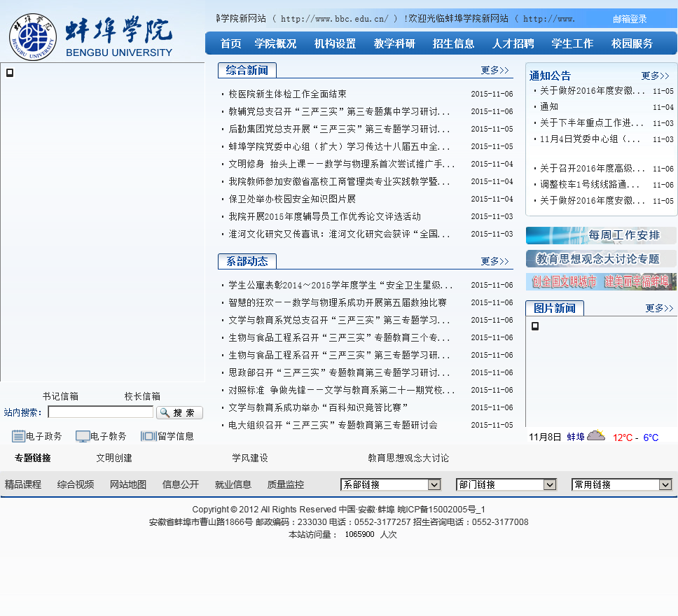Click the 站内搜索 text input field
Screen dimensions: 678x616
tap(100, 412)
